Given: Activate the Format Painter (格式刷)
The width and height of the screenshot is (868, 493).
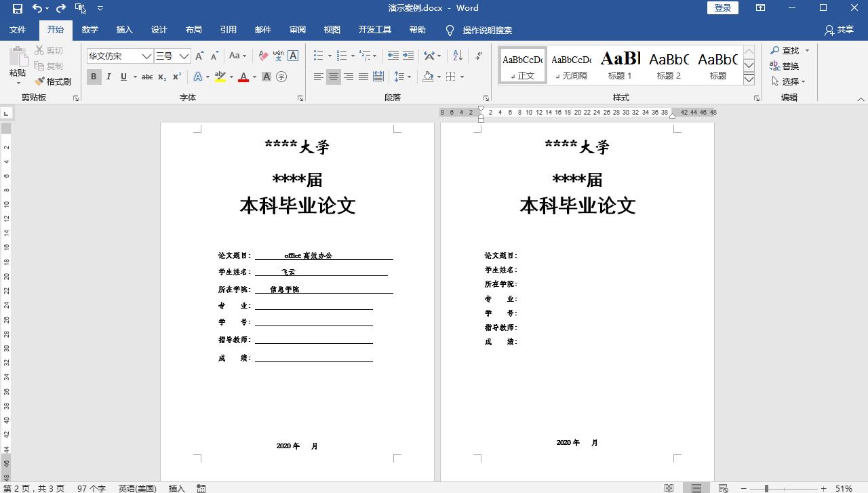Looking at the screenshot, I should (54, 81).
